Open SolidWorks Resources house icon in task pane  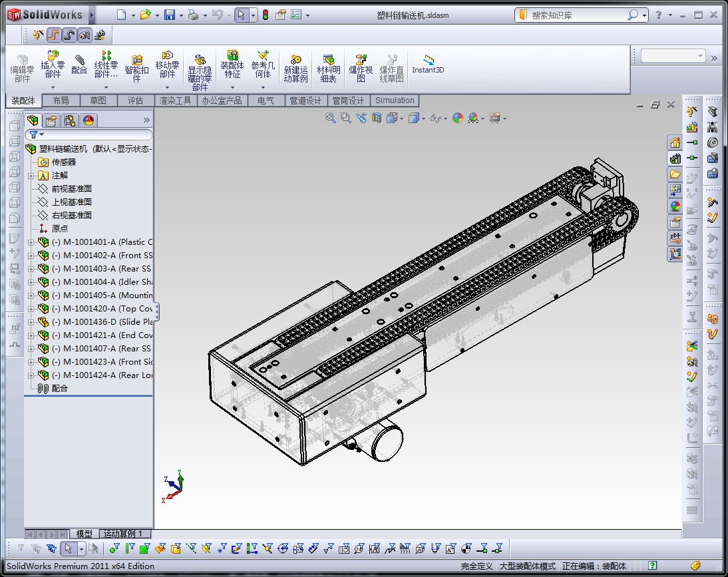675,142
